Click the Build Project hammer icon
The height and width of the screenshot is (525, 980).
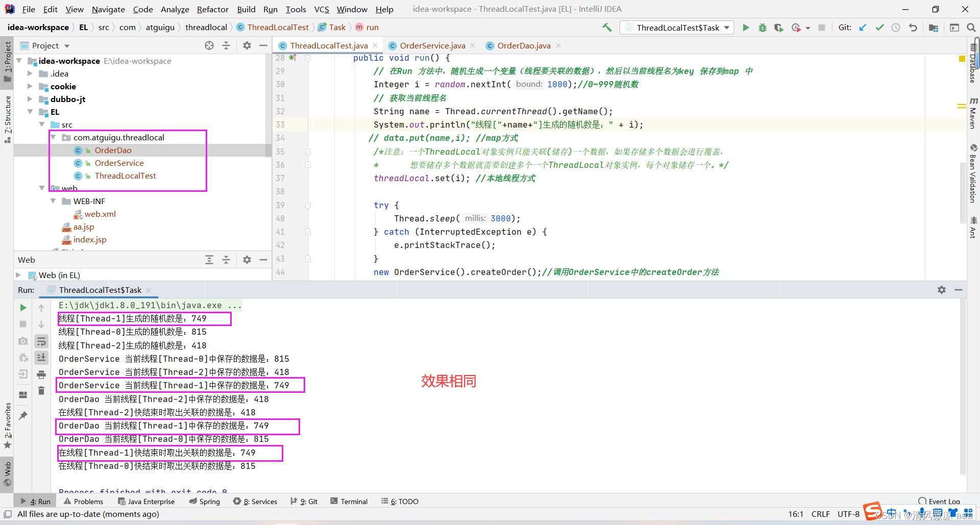click(x=607, y=28)
